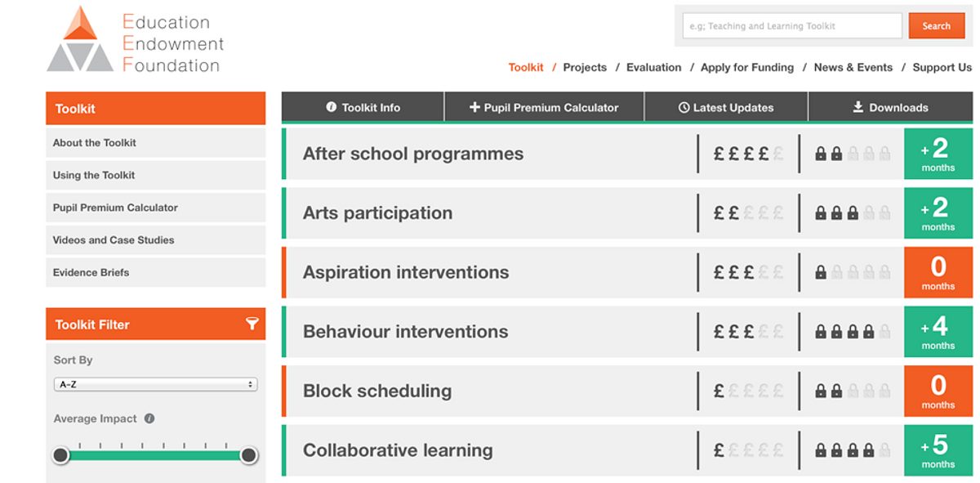980x483 pixels.
Task: Click into the site search input field
Action: coord(792,25)
